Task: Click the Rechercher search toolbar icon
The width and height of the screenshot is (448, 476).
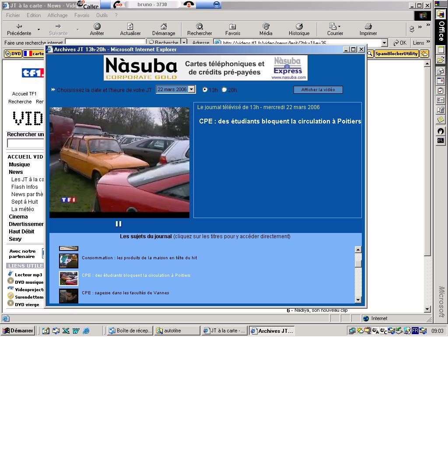Action: [x=199, y=26]
